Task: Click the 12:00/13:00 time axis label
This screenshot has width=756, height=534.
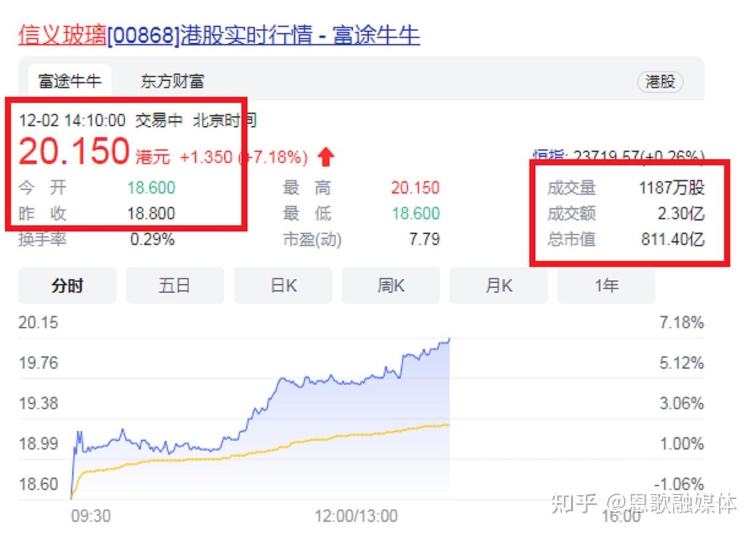Action: 356,516
